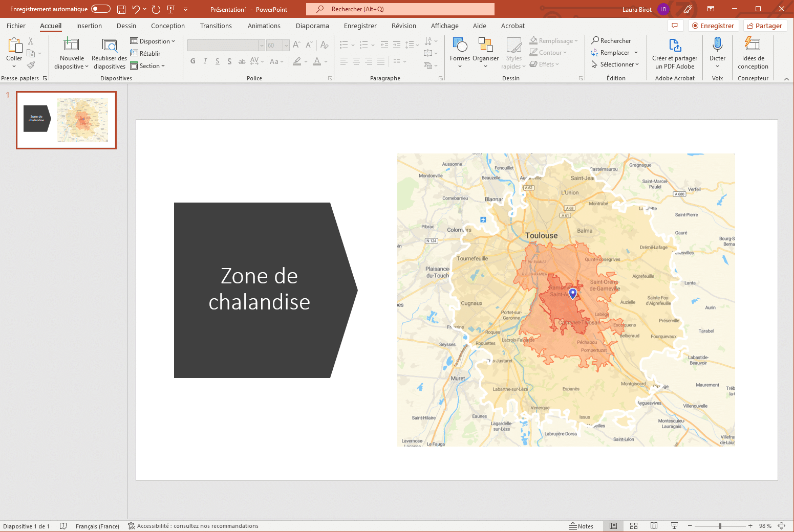Open the Remplissage dropdown

point(553,40)
